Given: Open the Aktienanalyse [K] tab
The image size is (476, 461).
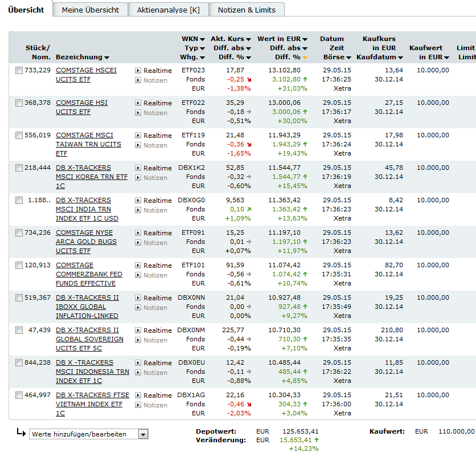Looking at the screenshot, I should click(x=168, y=10).
